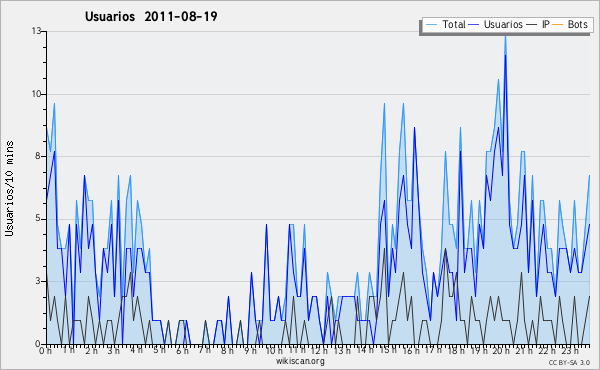Click the '7 h' x-axis label
This screenshot has height=370, width=600.
205,350
